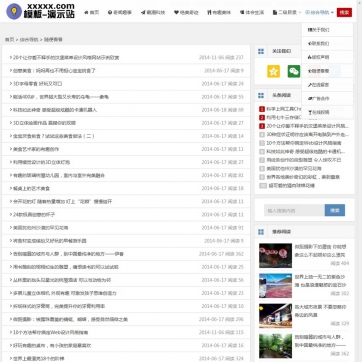This screenshot has width=362, height=362.
Task: Open the article in the main list with 56 reads
Action: [x=62, y=280]
